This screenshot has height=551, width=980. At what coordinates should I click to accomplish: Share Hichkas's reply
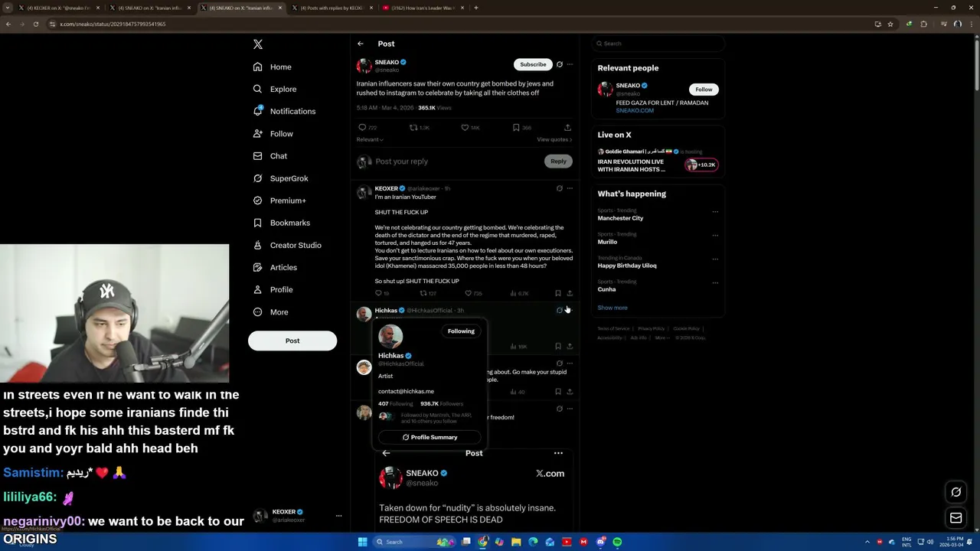click(570, 346)
